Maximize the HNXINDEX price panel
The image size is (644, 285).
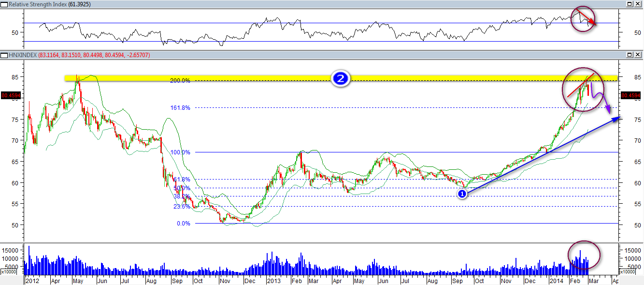(629, 55)
